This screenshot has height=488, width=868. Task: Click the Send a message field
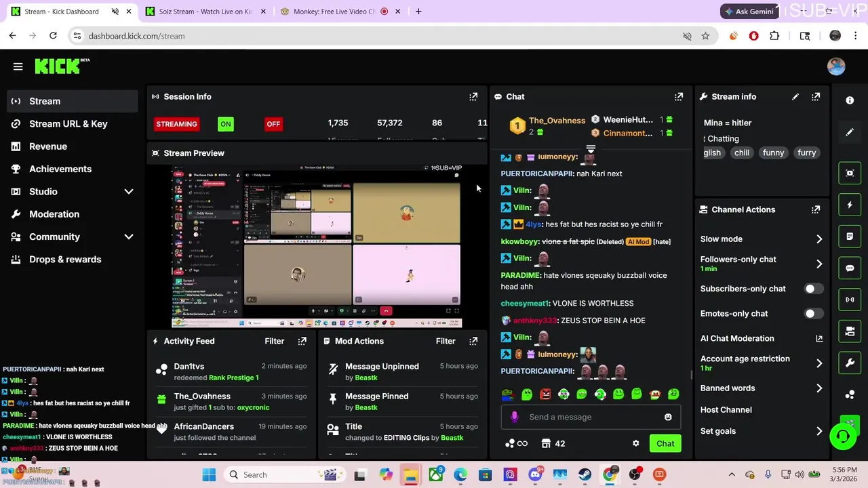(590, 417)
